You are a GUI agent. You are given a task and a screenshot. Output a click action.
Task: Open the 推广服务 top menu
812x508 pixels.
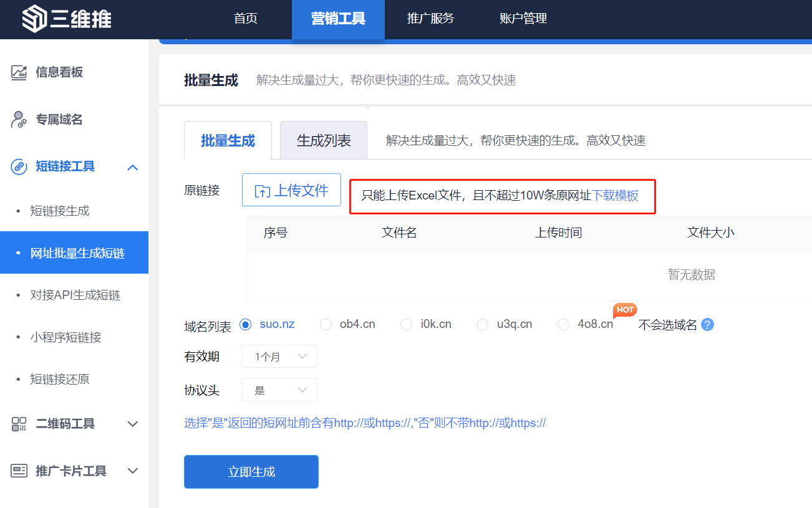(x=430, y=19)
